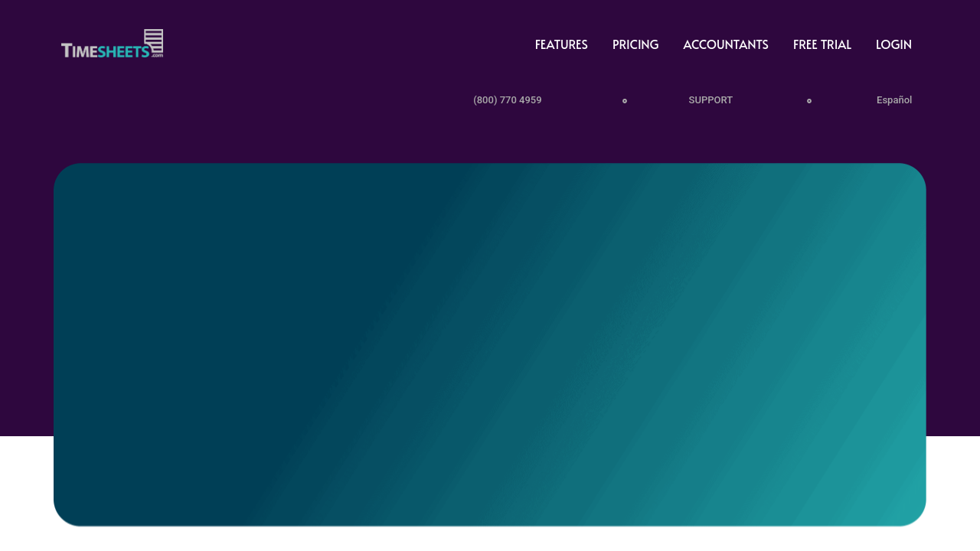The width and height of the screenshot is (980, 551).
Task: Open the SUPPORT link
Action: [710, 100]
